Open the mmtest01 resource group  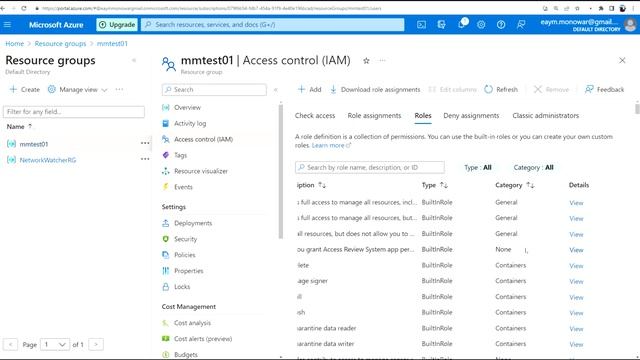tap(34, 144)
